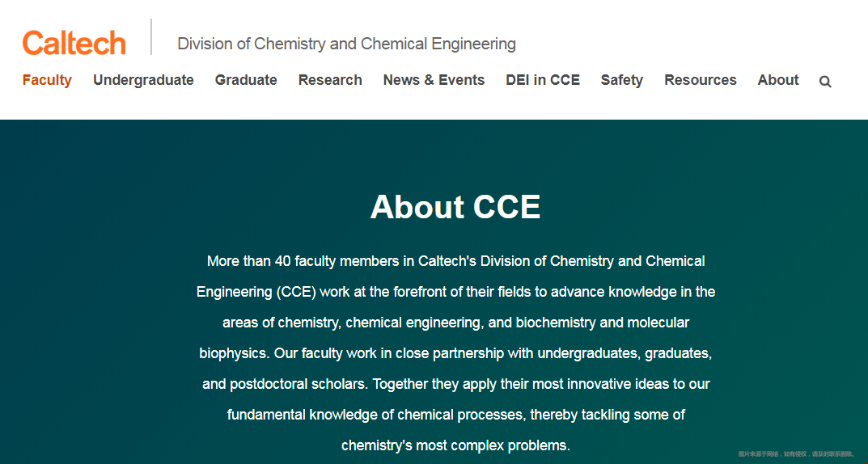Click the line starting 'and postdoctoral scholars'
Screen dimensions: 868x464
(455, 384)
